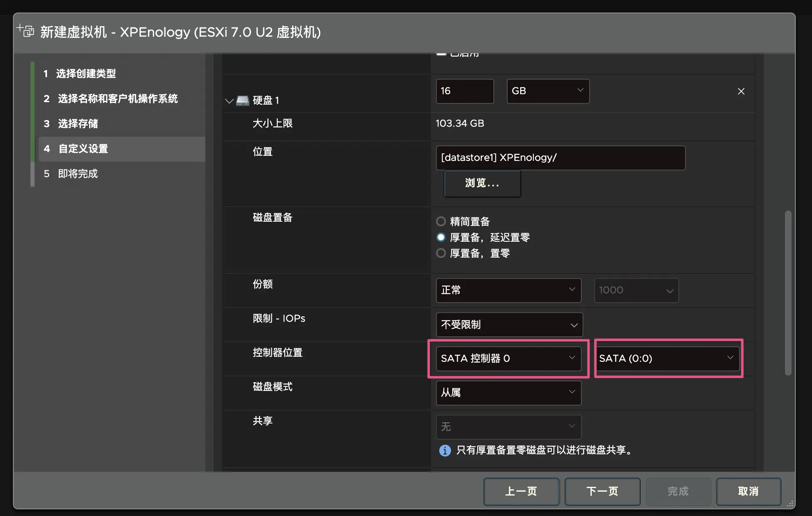Click the blue info icon about disk sharing
812x516 pixels.
pos(445,451)
